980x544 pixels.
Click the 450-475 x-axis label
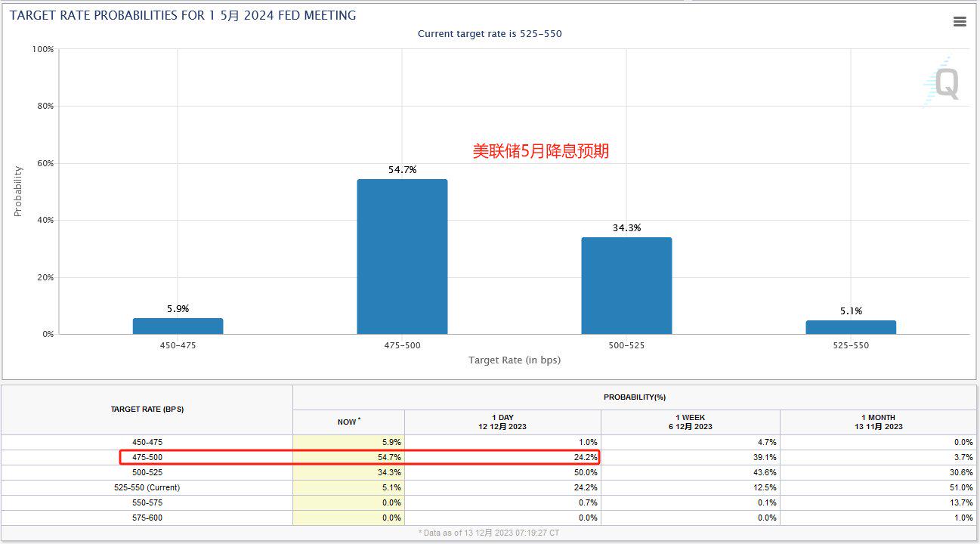[178, 345]
